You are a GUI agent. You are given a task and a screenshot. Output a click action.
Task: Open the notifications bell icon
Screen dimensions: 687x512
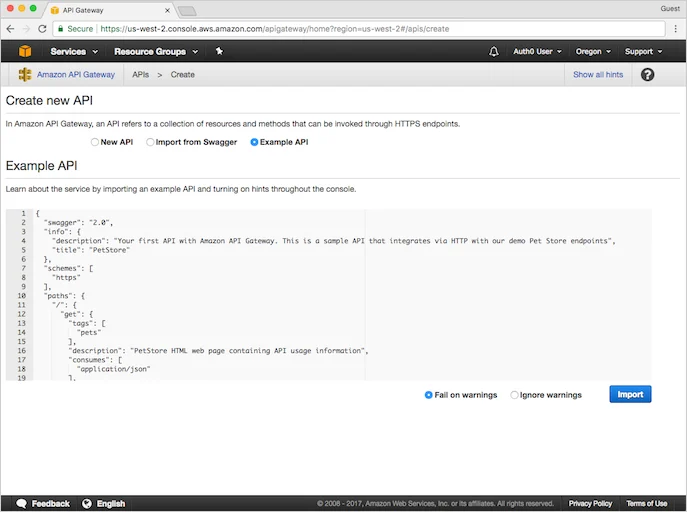(x=493, y=52)
